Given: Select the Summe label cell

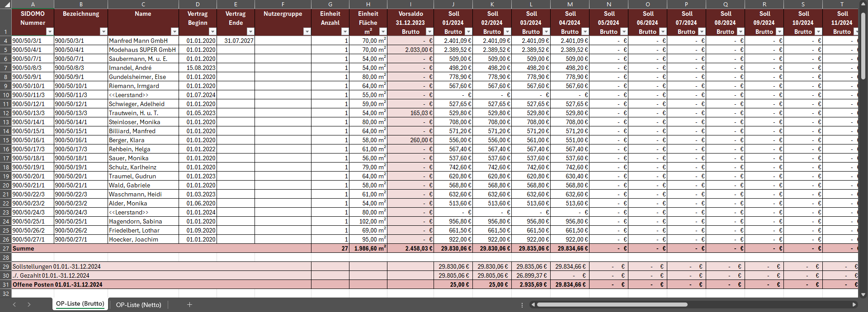Looking at the screenshot, I should [161, 248].
